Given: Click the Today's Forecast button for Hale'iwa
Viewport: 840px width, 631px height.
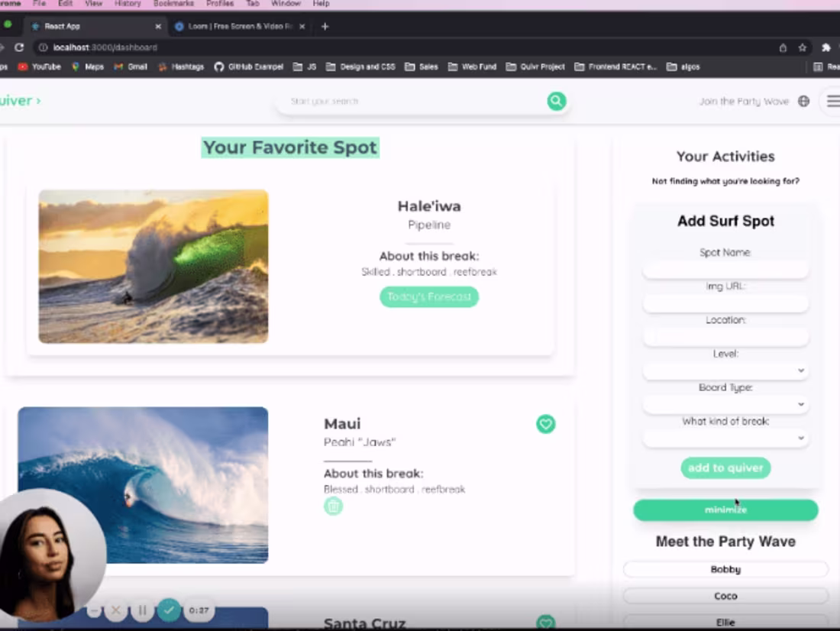Looking at the screenshot, I should tap(428, 296).
